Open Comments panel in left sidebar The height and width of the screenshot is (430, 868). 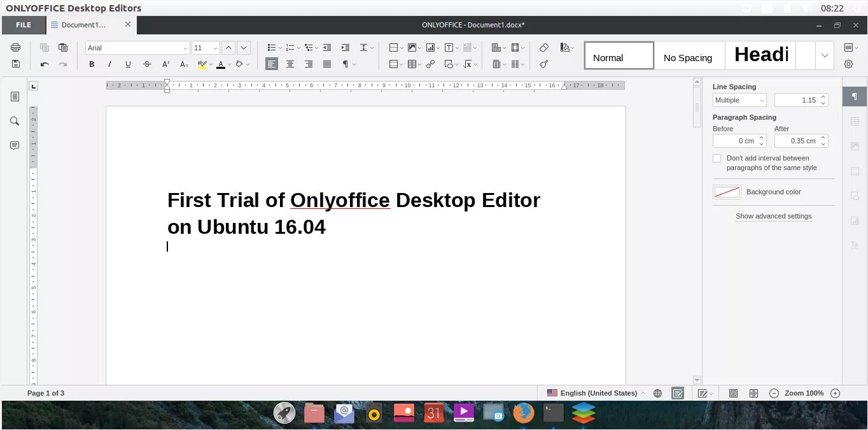pyautogui.click(x=15, y=146)
